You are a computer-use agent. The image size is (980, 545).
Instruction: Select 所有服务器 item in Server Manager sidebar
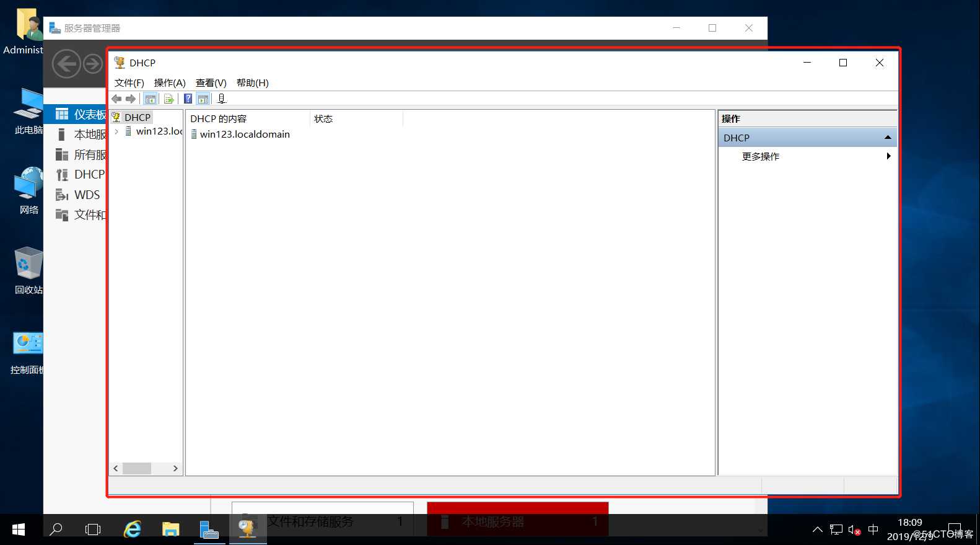coord(76,154)
